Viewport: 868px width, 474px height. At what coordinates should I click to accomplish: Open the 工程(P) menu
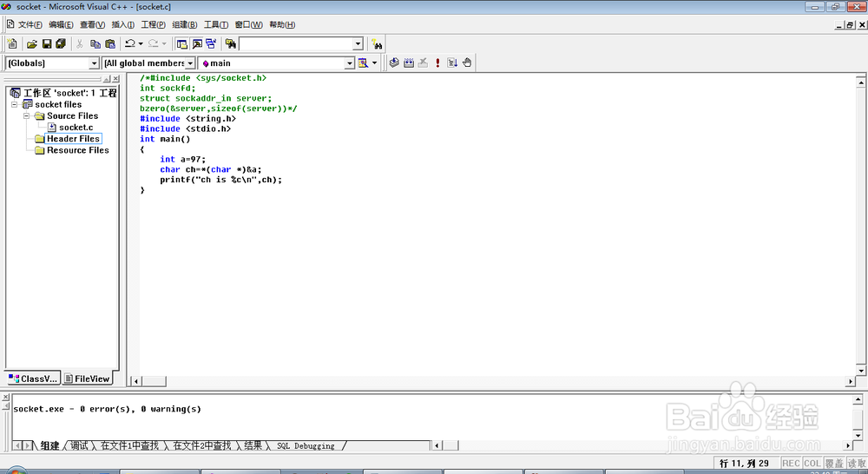pos(154,24)
